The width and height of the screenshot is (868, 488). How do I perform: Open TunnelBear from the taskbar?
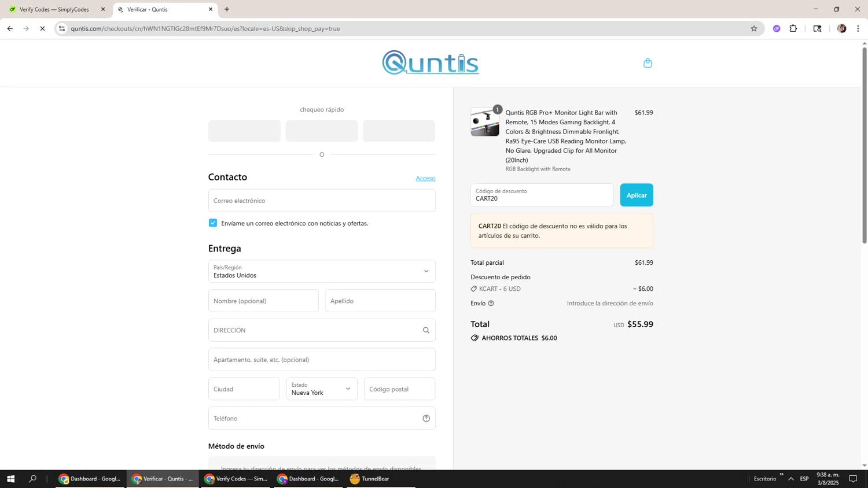[x=381, y=479]
